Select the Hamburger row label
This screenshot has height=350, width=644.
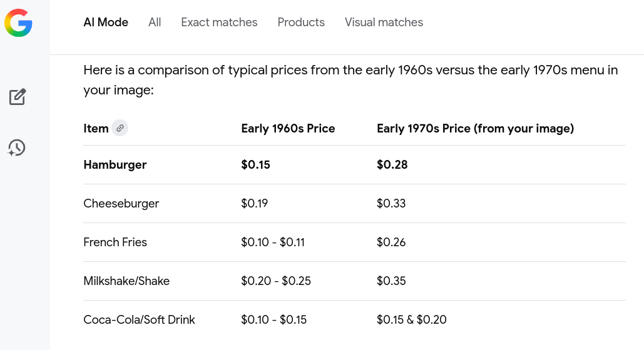tap(115, 165)
